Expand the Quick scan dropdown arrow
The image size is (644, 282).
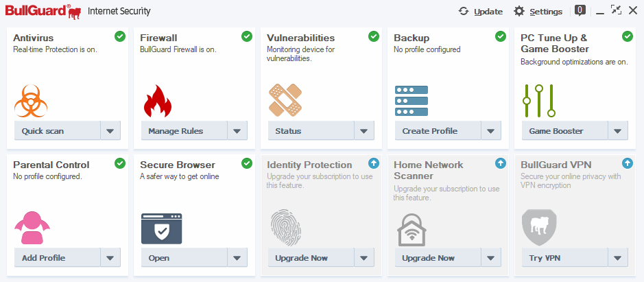tap(110, 130)
